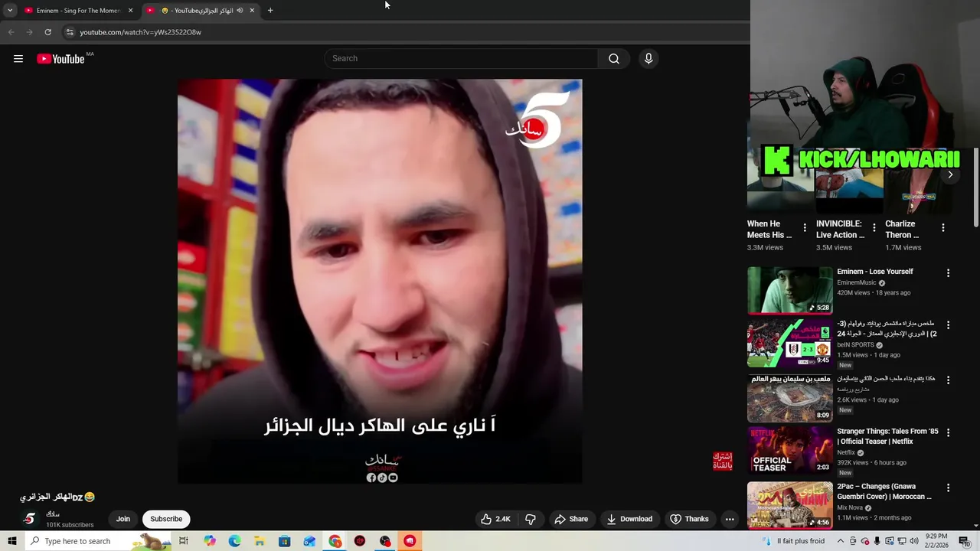Open the weather widget 'Il fait plus froid'
Image resolution: width=980 pixels, height=551 pixels.
(x=794, y=541)
